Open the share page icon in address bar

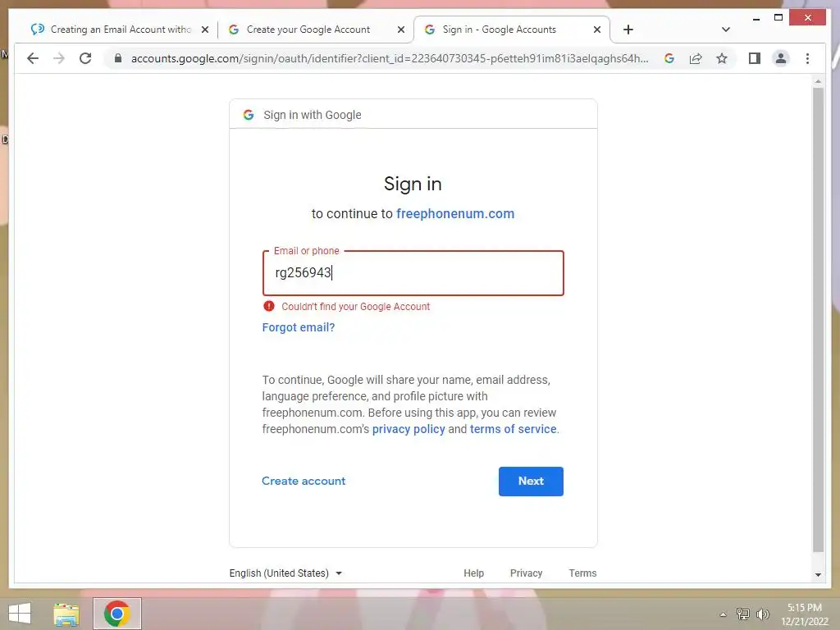696,58
